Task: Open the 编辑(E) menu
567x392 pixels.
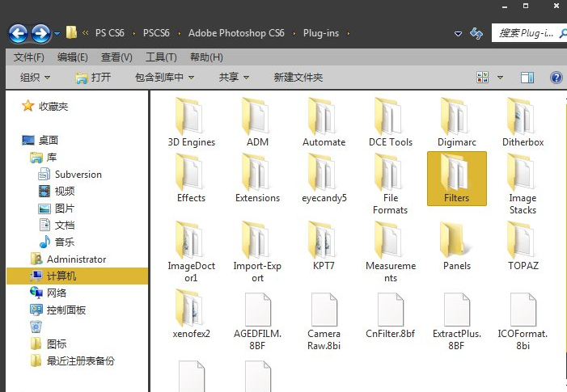Action: tap(72, 57)
